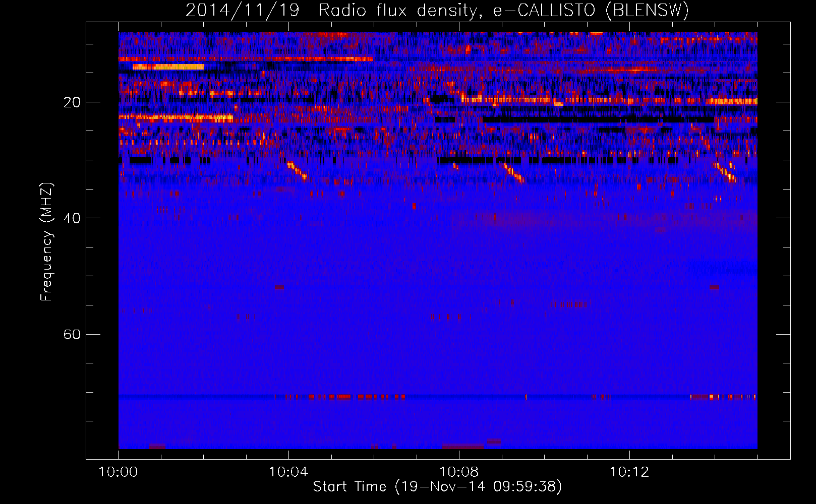
Task: Click the 40 MHz frequency tick label
Action: [x=72, y=218]
